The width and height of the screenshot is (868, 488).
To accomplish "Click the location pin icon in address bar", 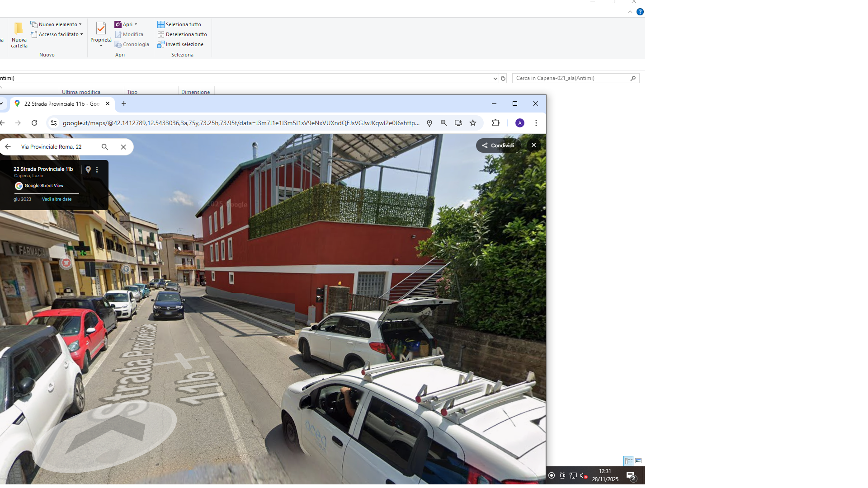I will click(x=429, y=123).
